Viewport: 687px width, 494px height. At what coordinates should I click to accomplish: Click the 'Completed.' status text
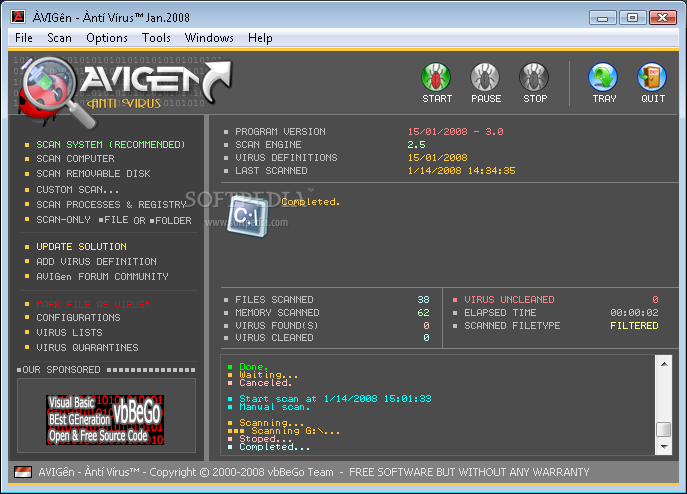(310, 202)
